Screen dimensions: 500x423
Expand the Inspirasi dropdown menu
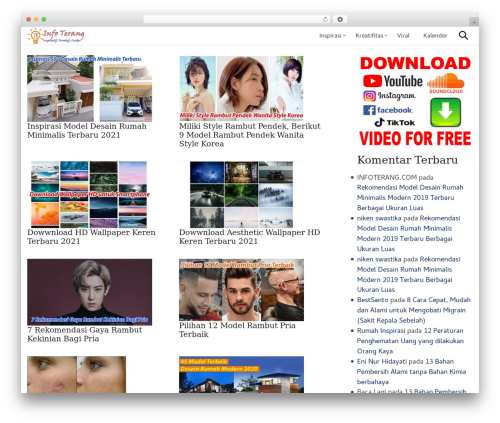(x=332, y=35)
